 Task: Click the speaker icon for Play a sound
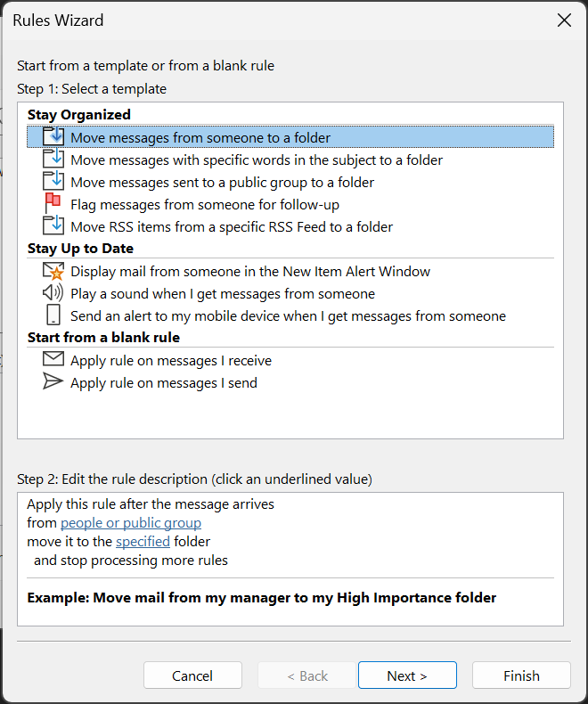coord(53,293)
